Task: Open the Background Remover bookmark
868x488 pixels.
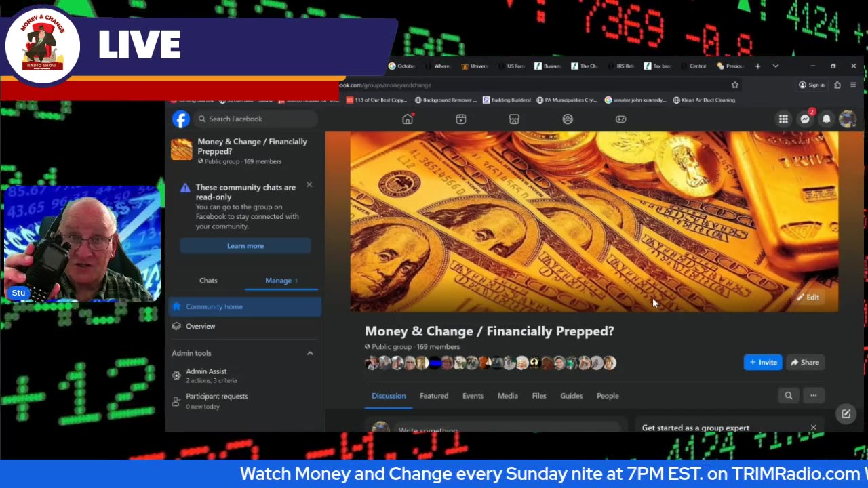Action: point(446,100)
